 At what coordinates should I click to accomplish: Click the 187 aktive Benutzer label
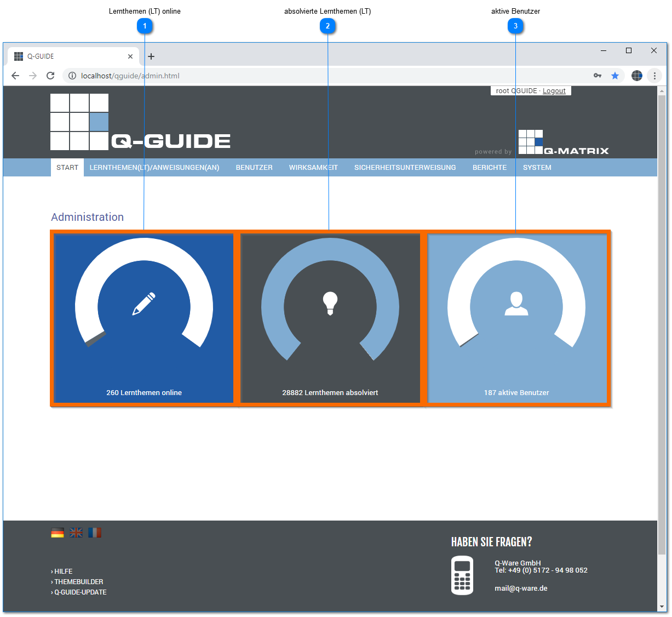(516, 392)
